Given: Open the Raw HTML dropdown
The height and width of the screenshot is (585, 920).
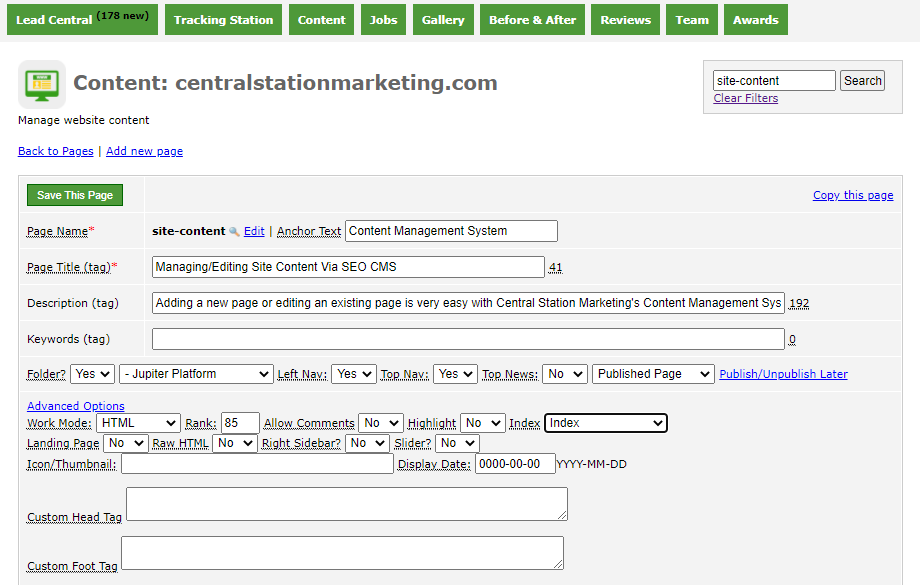Looking at the screenshot, I should pos(235,443).
